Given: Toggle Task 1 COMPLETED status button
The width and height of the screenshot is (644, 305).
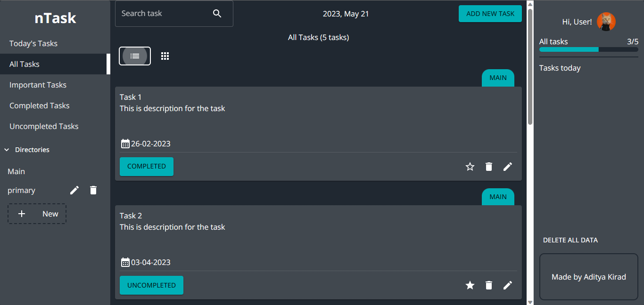Looking at the screenshot, I should click(147, 167).
